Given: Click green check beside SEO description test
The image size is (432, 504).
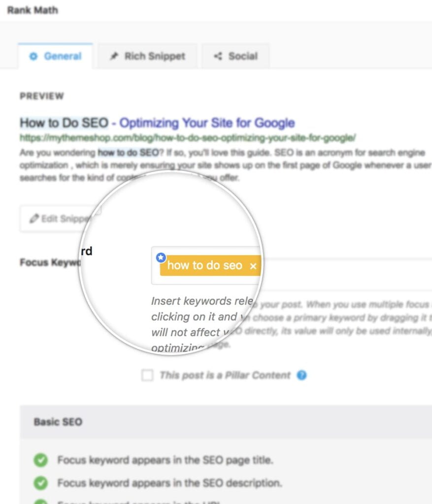Looking at the screenshot, I should point(40,483).
